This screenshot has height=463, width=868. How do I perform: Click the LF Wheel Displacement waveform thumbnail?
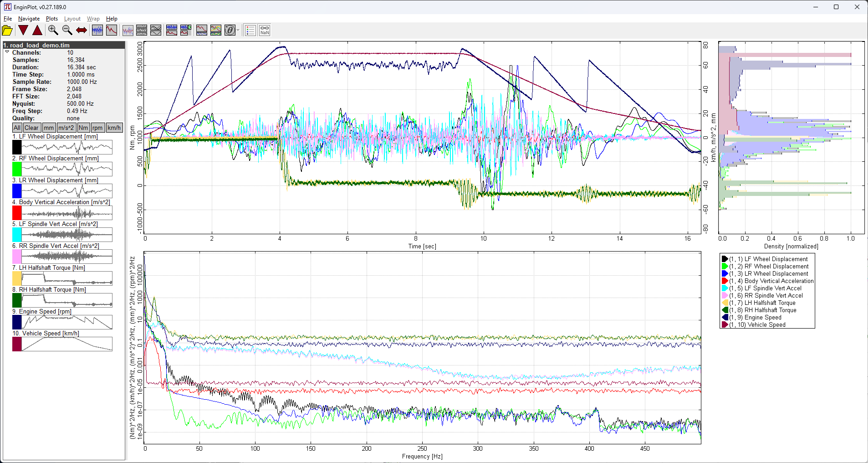[67, 147]
